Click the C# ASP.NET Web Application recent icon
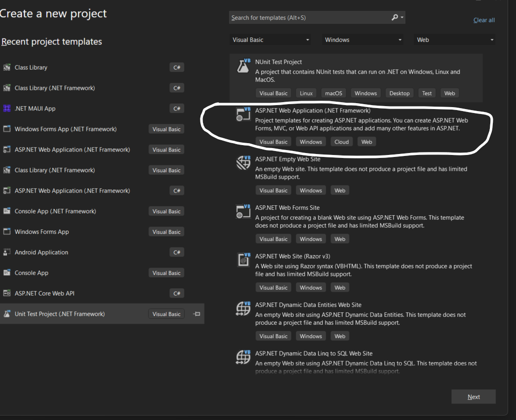This screenshot has width=516, height=420. [x=7, y=191]
